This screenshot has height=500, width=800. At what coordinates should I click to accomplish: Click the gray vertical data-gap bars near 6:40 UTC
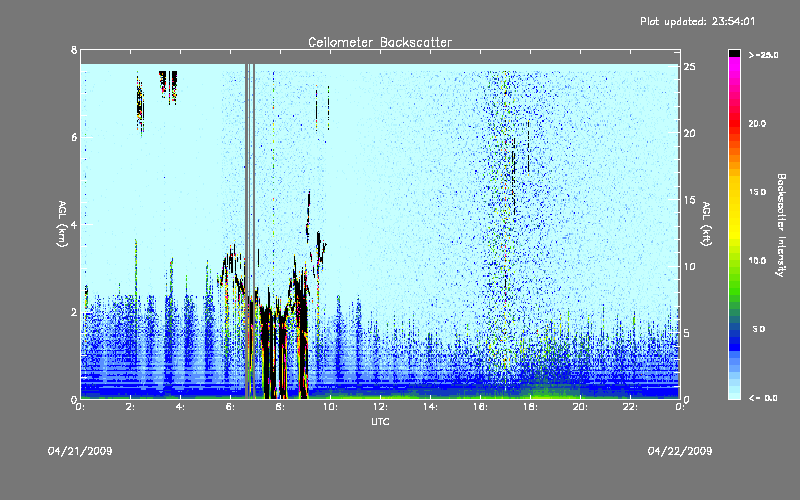tap(250, 231)
